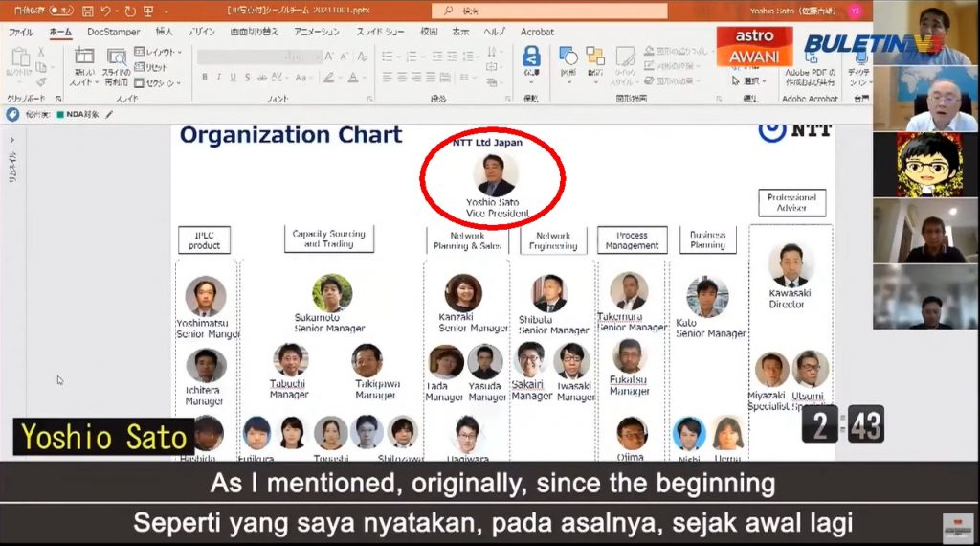Open the DocStamper ribbon tab

point(113,32)
